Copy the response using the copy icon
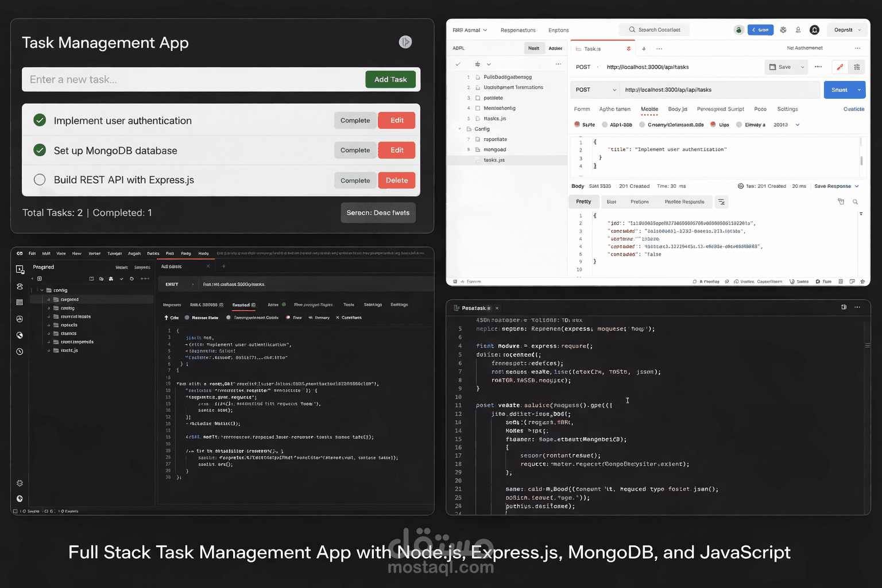The image size is (882, 588). (x=841, y=202)
